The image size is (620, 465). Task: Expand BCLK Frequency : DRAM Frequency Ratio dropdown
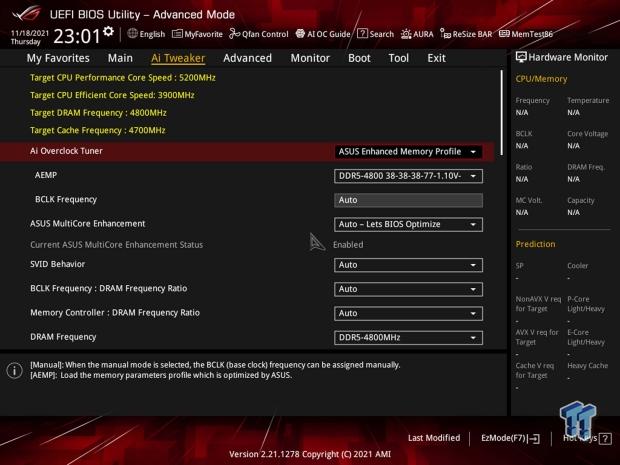coord(408,289)
